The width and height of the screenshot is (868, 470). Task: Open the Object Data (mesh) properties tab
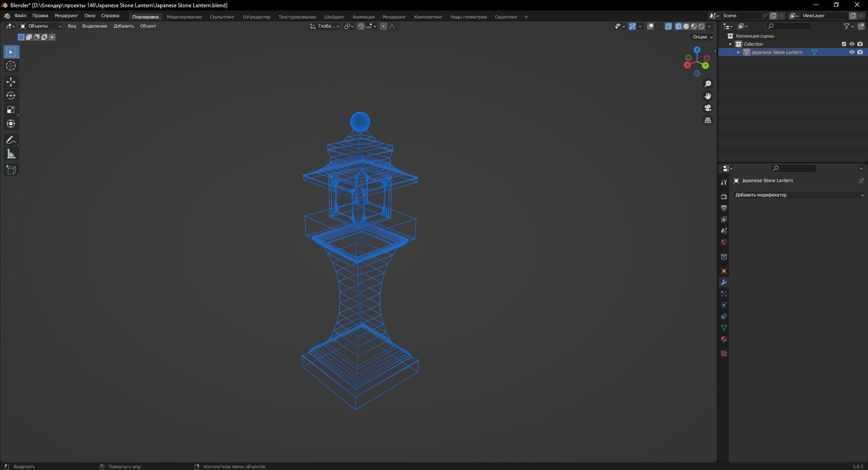pyautogui.click(x=724, y=328)
